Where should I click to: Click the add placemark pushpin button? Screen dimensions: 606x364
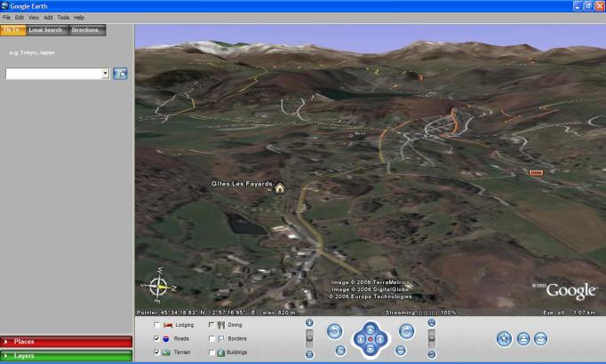(x=505, y=339)
